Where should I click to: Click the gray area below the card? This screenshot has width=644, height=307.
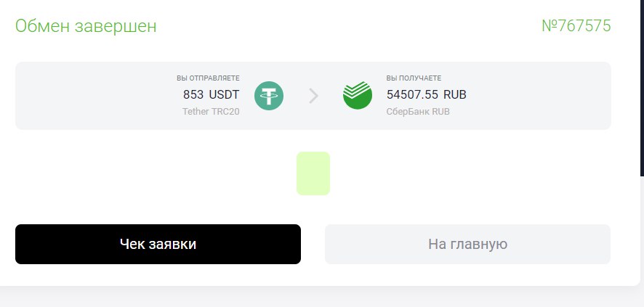[322, 298]
